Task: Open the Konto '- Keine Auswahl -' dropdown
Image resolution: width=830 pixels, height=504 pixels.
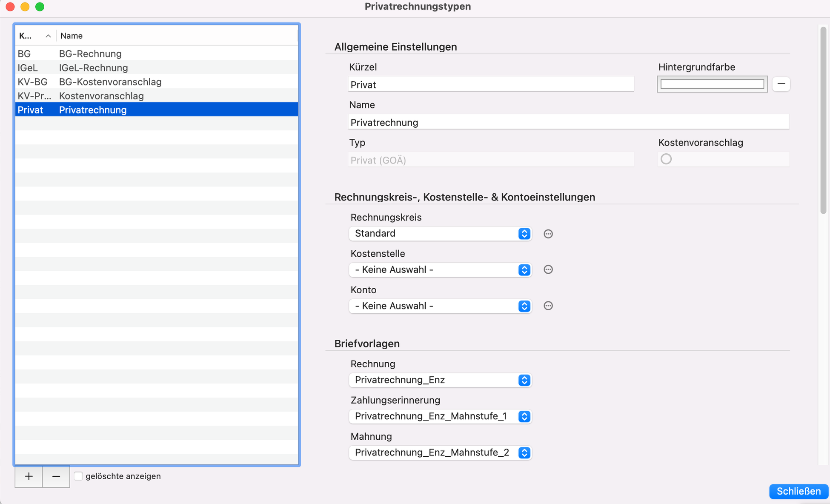Action: click(440, 306)
